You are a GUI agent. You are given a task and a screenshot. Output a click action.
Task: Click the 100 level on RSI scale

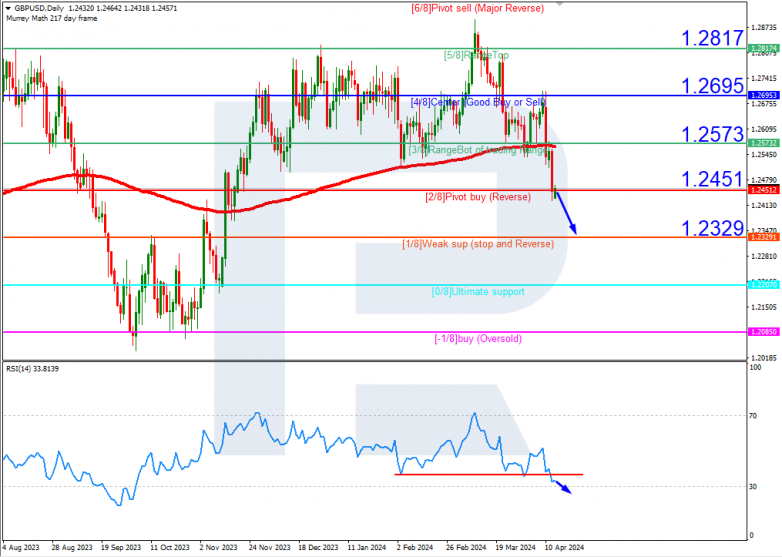pos(756,368)
